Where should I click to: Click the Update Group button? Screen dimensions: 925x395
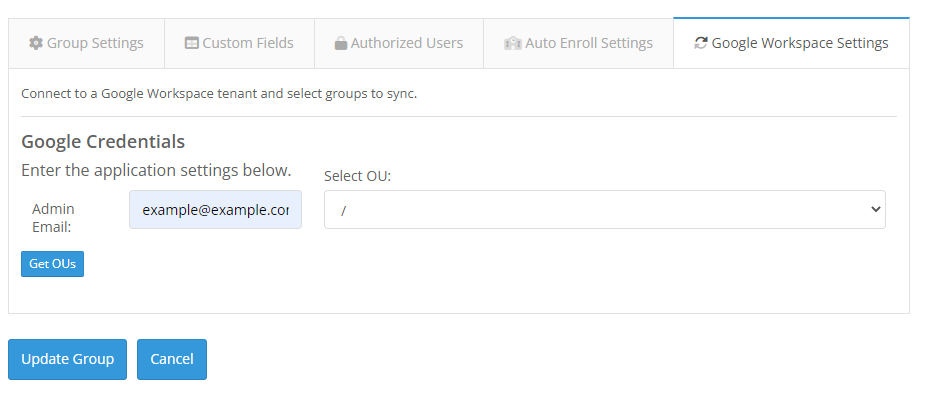pos(67,359)
